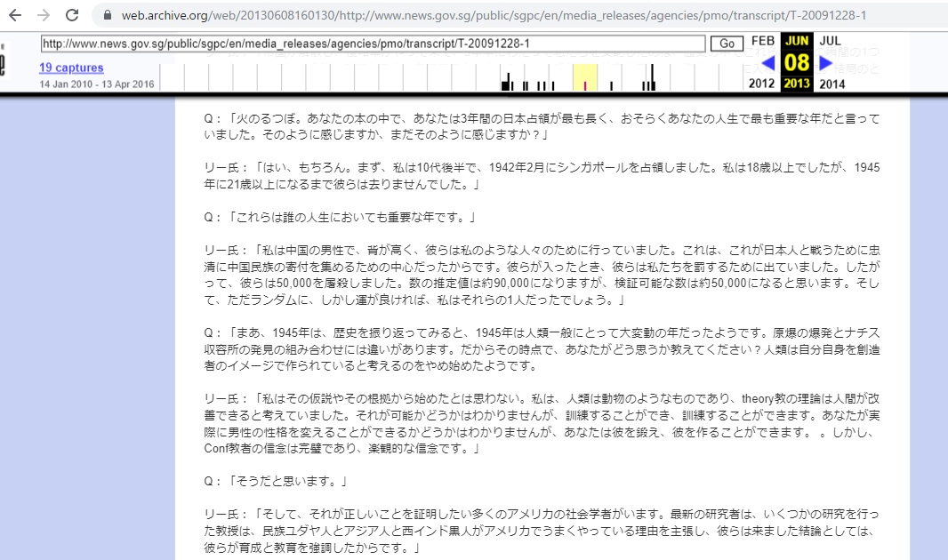Screen dimensions: 948x560
Task: Click the Wayback Machine logo at left edge
Action: click(x=3, y=64)
